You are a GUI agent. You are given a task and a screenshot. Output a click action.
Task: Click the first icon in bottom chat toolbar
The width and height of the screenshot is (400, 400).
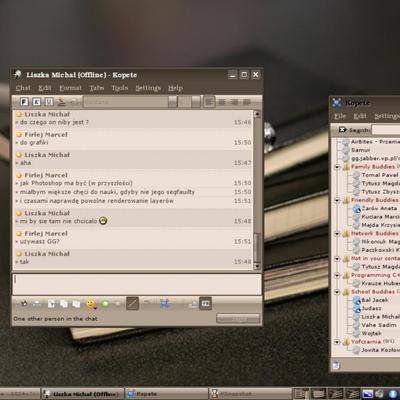24,304
